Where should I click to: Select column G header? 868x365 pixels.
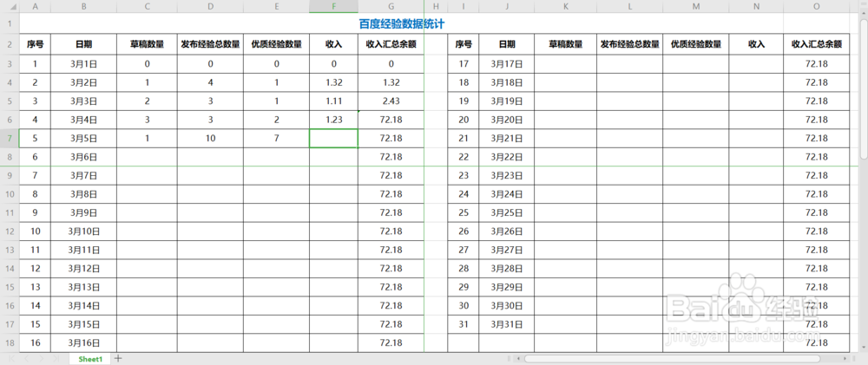coord(391,6)
